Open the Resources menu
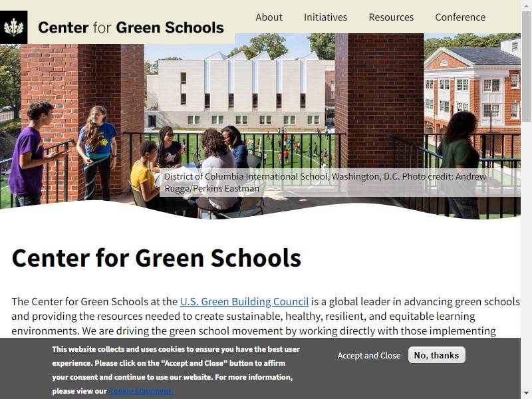 coord(391,17)
